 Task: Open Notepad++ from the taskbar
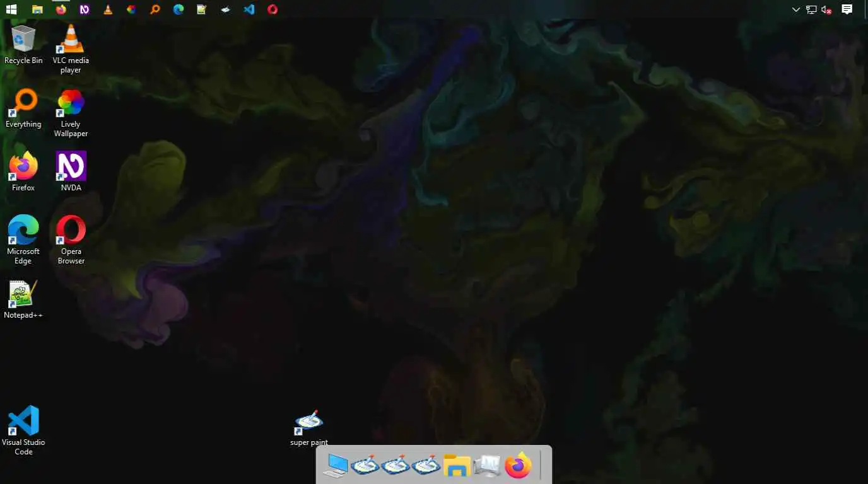(202, 9)
